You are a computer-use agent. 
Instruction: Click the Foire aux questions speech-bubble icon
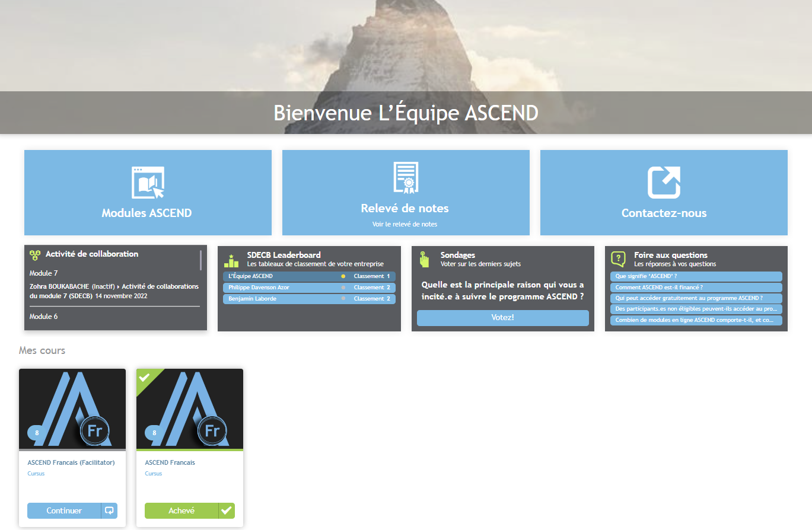tap(617, 257)
